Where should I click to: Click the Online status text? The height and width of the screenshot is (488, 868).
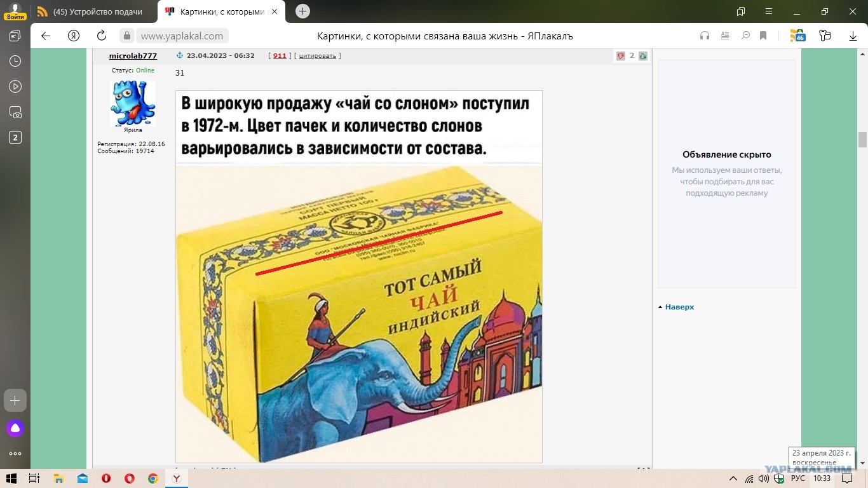coord(145,71)
